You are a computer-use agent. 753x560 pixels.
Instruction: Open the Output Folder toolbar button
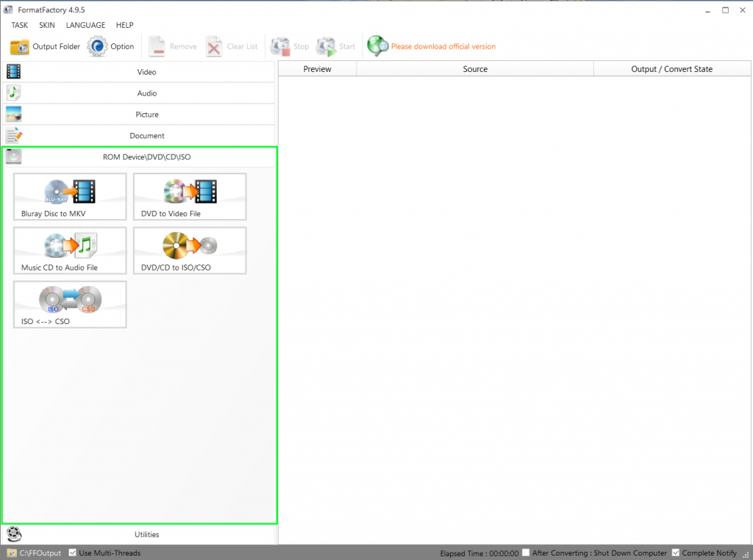pos(45,46)
